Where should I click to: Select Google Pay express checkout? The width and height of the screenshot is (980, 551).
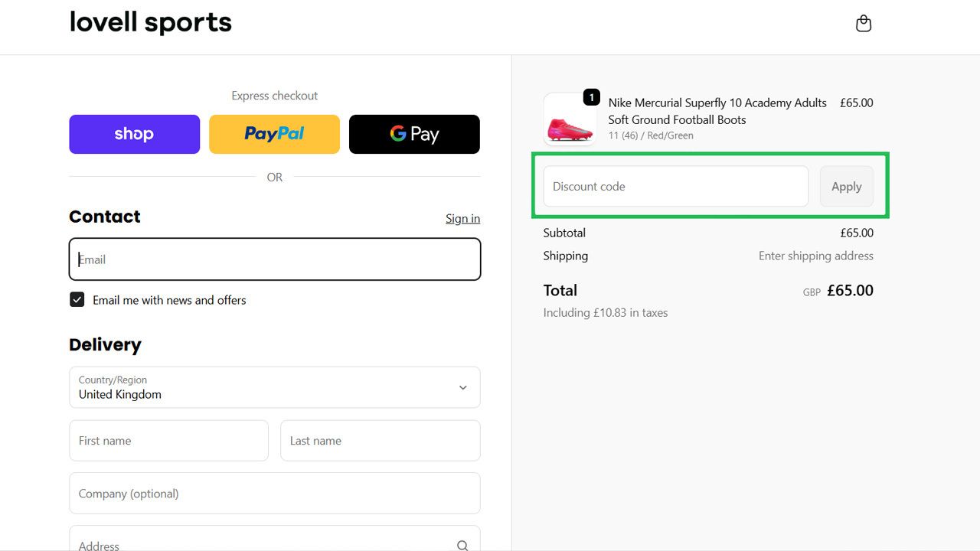[x=414, y=134]
